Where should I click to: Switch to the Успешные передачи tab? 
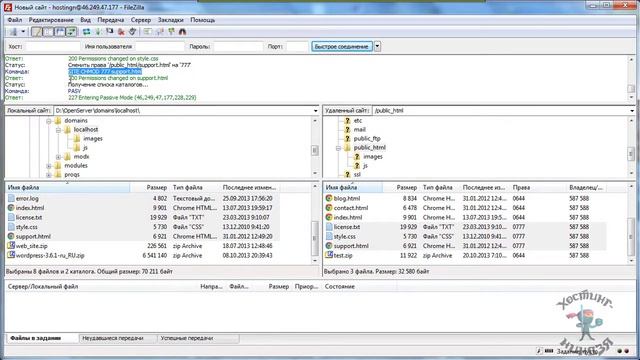point(198,338)
